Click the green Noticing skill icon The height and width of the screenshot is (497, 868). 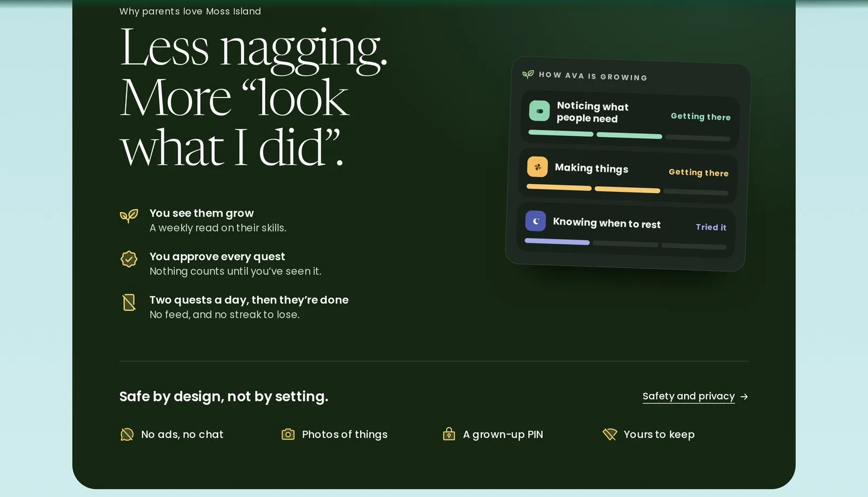coord(539,111)
